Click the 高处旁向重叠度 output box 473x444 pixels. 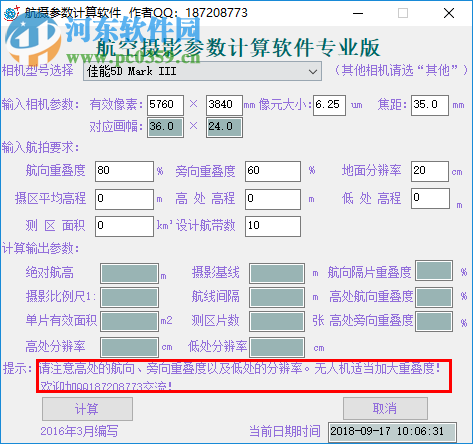pos(434,321)
